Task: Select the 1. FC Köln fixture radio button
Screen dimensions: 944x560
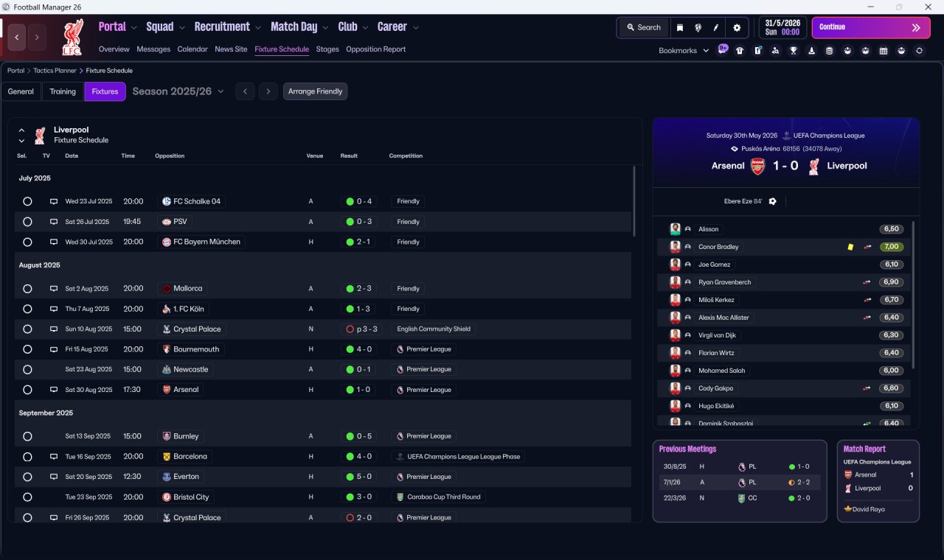Action: click(27, 309)
